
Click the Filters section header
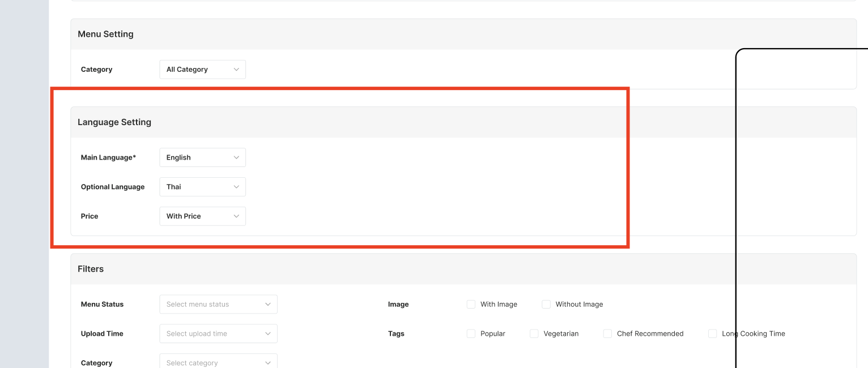[91, 269]
